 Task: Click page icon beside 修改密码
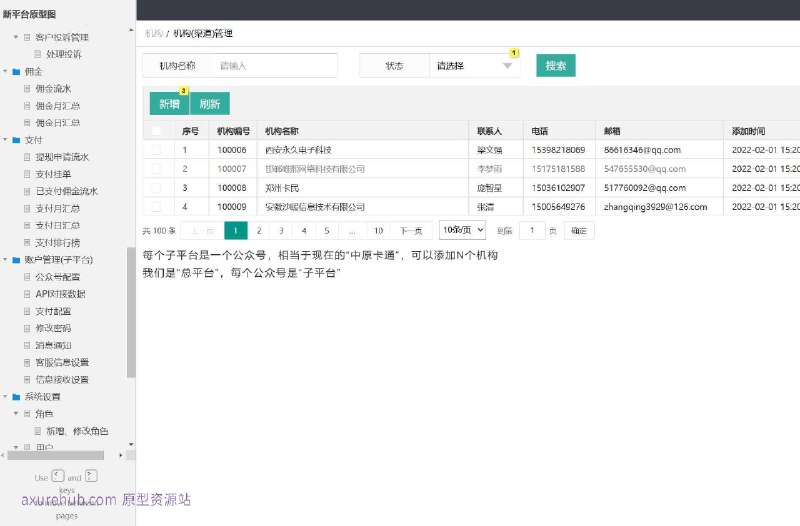[27, 329]
